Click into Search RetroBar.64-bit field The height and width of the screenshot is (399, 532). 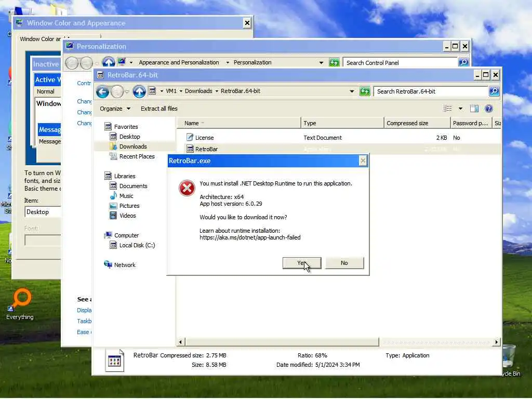tap(431, 91)
